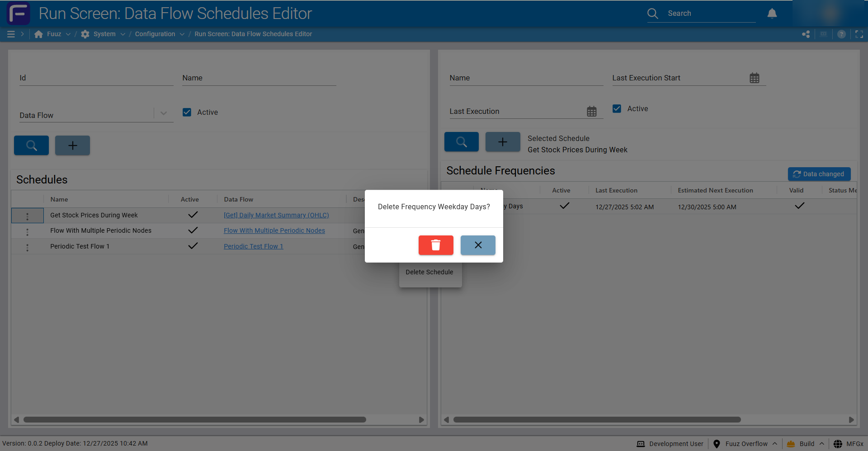
Task: Click the notification bell icon
Action: [772, 14]
